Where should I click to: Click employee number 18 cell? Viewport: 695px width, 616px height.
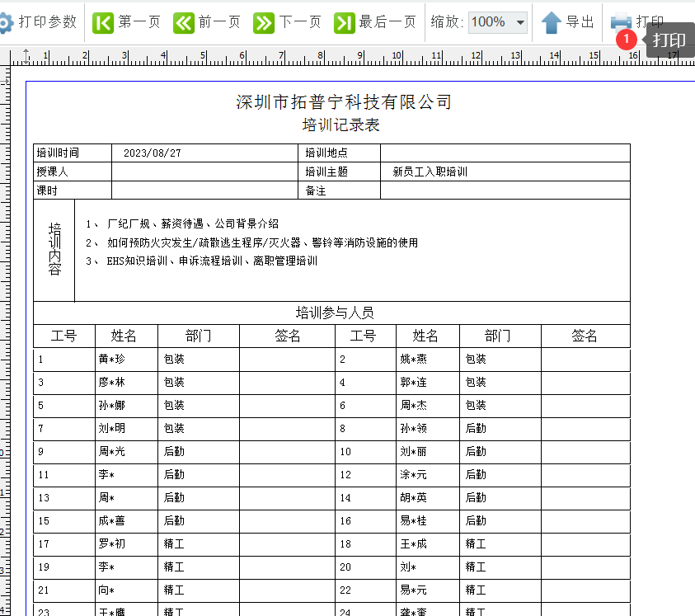point(366,544)
